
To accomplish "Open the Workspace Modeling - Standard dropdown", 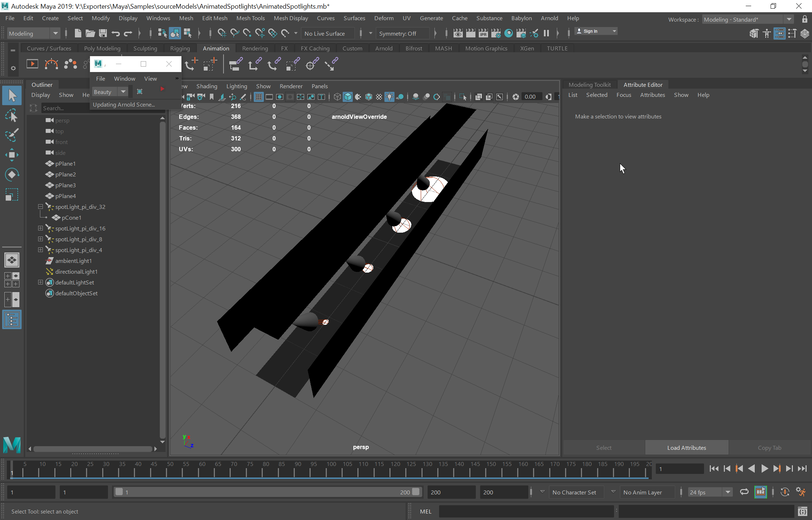I will pos(748,19).
